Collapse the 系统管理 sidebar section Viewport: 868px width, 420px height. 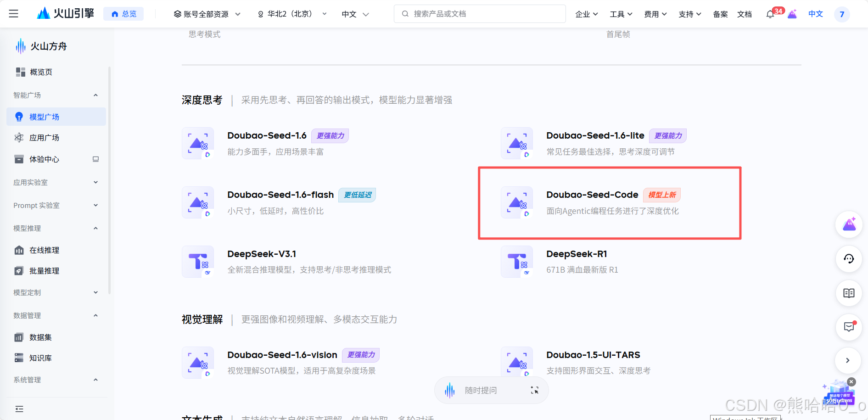95,380
